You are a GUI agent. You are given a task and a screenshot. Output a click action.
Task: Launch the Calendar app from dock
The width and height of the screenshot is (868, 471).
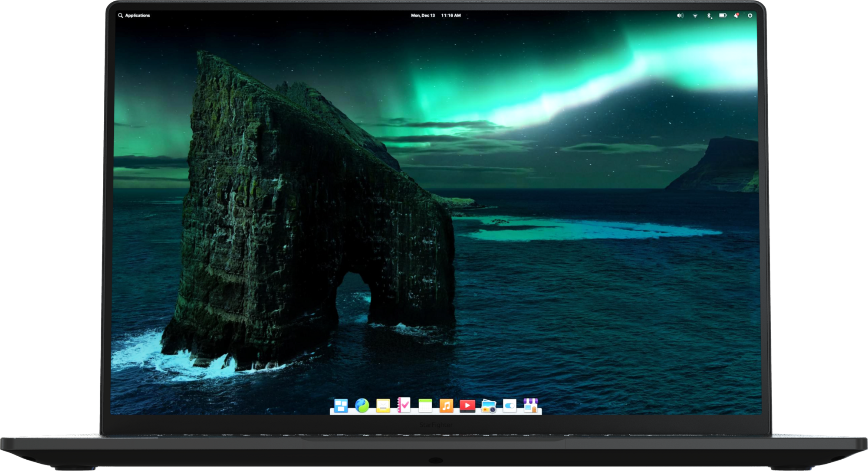[x=425, y=406]
